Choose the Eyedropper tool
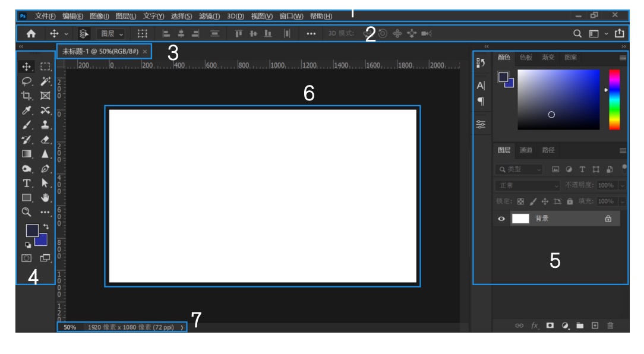The height and width of the screenshot is (354, 644). coord(27,110)
